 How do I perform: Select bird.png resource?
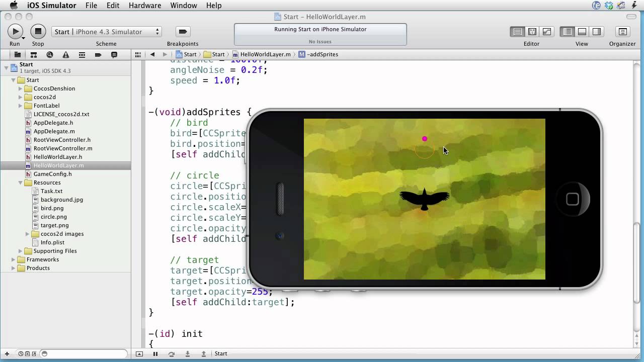click(x=52, y=208)
